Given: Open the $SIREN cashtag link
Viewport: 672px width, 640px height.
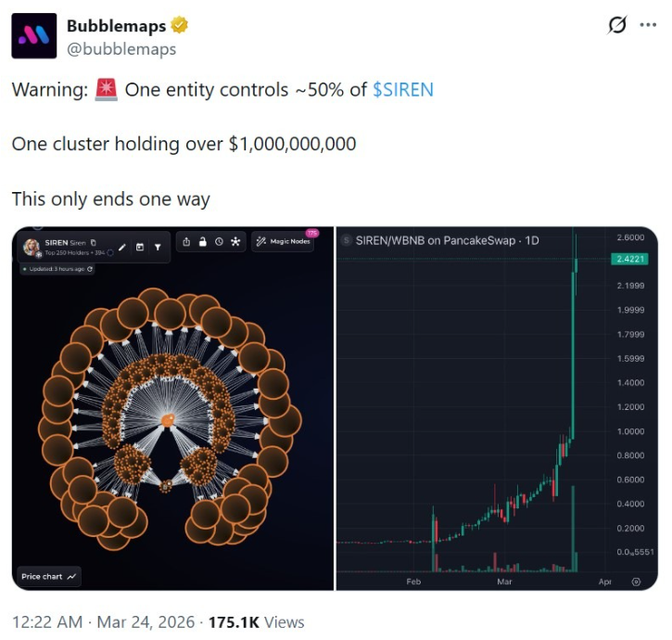Looking at the screenshot, I should coord(402,90).
